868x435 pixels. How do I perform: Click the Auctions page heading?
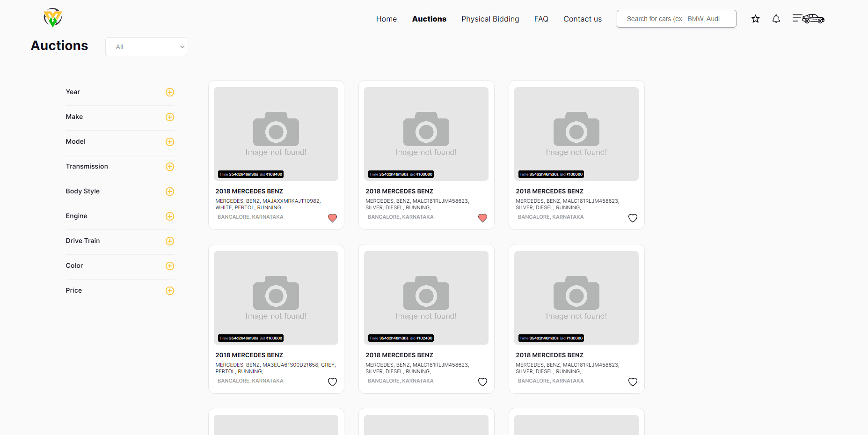click(59, 45)
